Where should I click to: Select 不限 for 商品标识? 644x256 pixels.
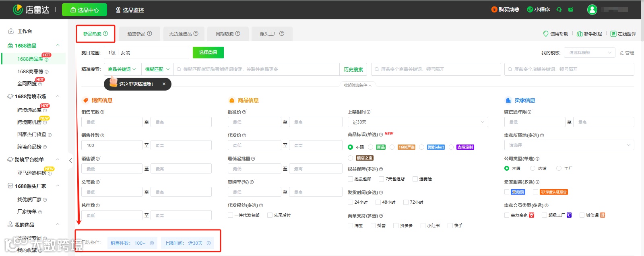pos(350,147)
